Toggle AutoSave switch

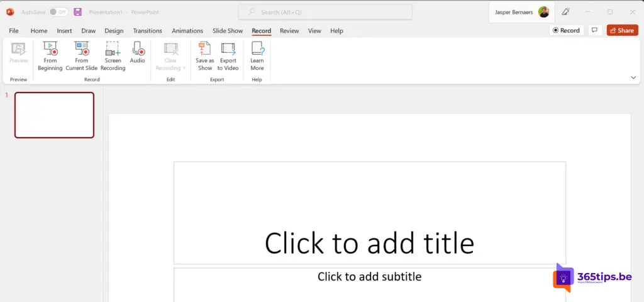click(58, 12)
